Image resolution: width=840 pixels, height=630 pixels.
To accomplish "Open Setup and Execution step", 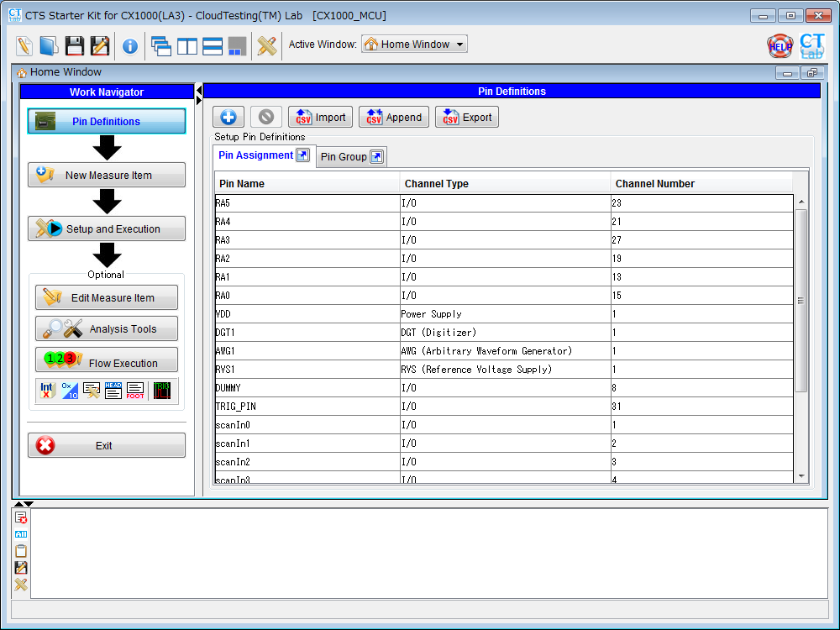I will click(x=107, y=228).
